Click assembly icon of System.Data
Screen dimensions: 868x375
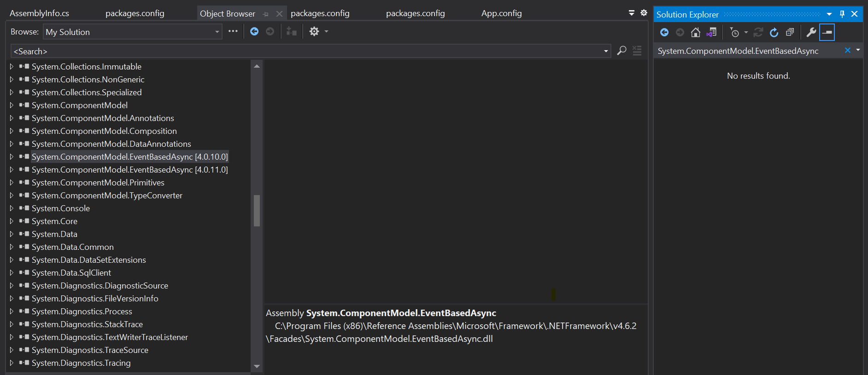[24, 234]
